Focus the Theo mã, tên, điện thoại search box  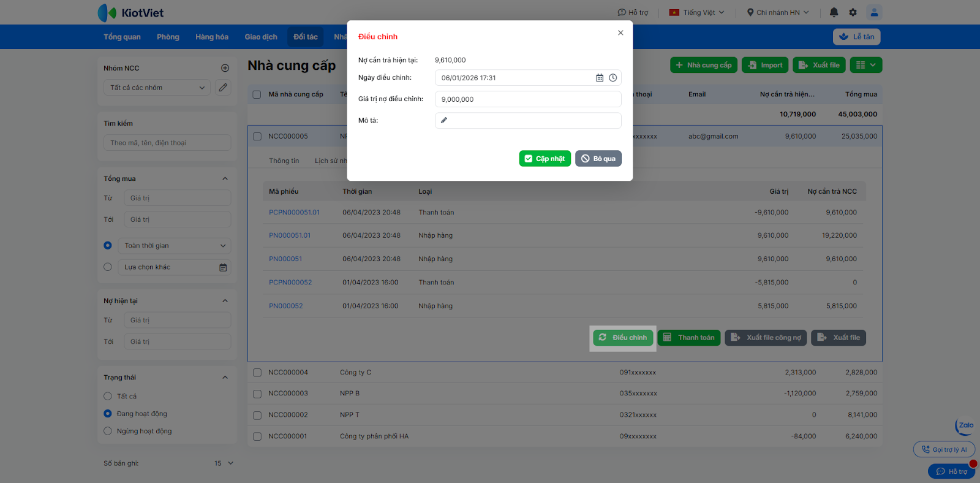[x=167, y=143]
